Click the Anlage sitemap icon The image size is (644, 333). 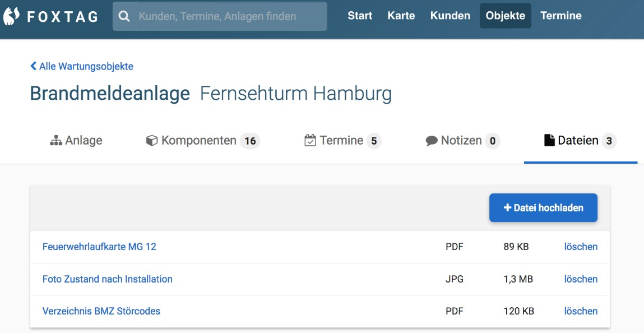pyautogui.click(x=55, y=141)
